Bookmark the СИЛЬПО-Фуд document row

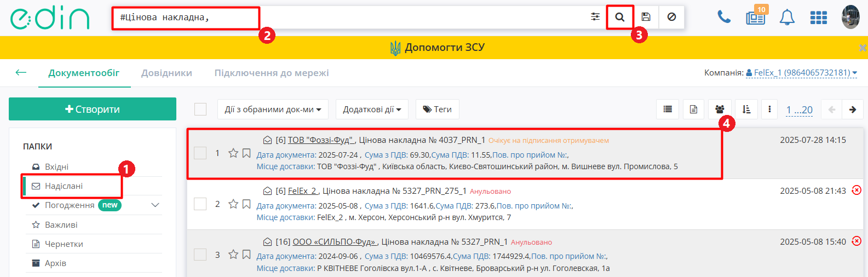pyautogui.click(x=246, y=255)
